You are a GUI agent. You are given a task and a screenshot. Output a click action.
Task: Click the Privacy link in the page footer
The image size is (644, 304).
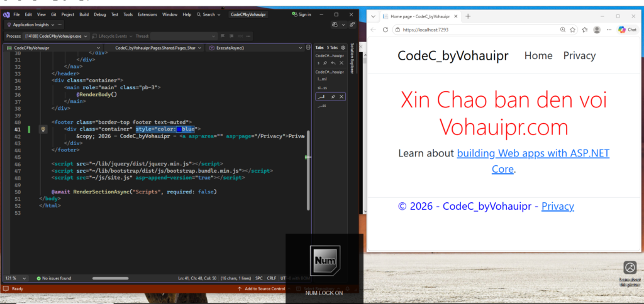pos(557,206)
